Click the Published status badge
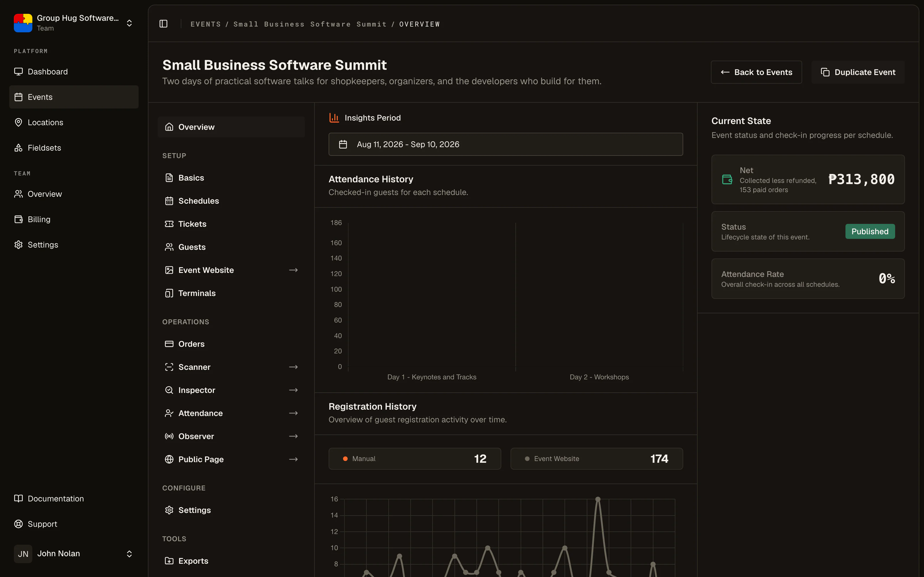 (x=870, y=231)
